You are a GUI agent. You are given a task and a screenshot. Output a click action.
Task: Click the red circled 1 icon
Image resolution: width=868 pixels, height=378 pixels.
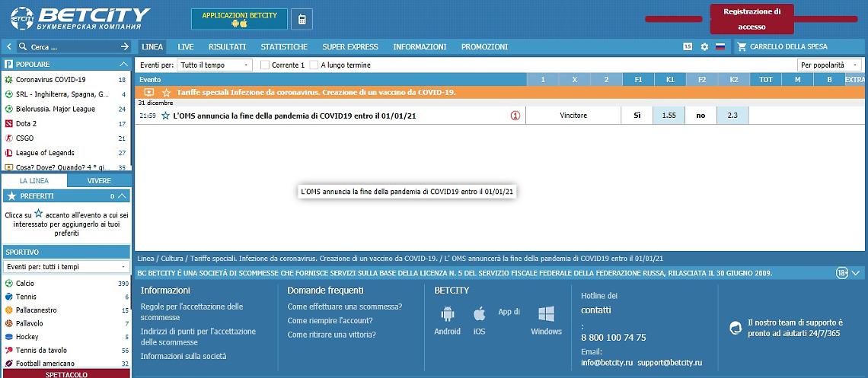[515, 116]
